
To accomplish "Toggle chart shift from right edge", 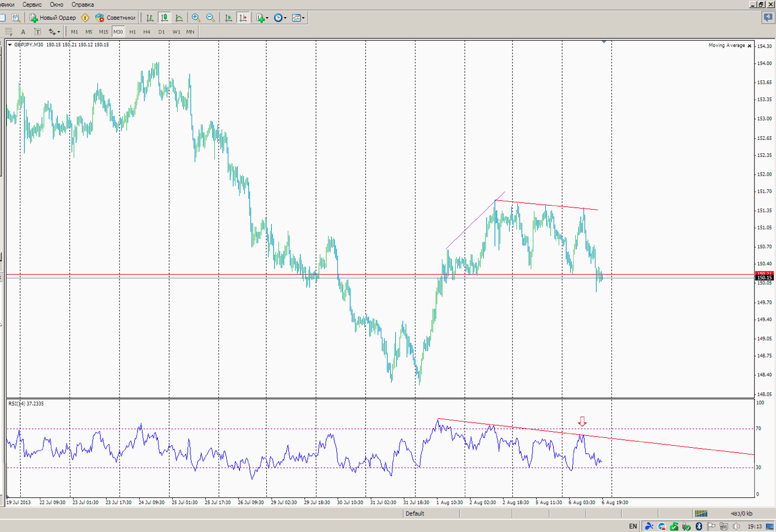I will click(243, 18).
